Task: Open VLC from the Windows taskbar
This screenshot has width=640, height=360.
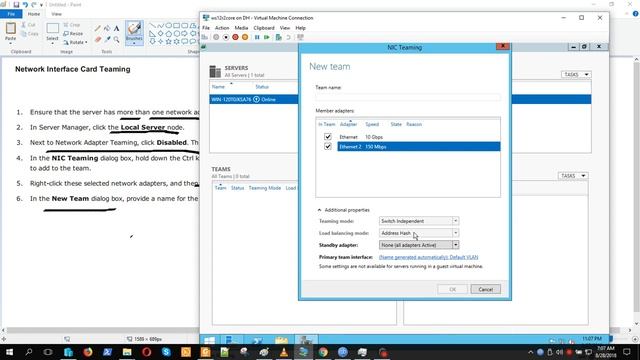Action: (x=284, y=352)
